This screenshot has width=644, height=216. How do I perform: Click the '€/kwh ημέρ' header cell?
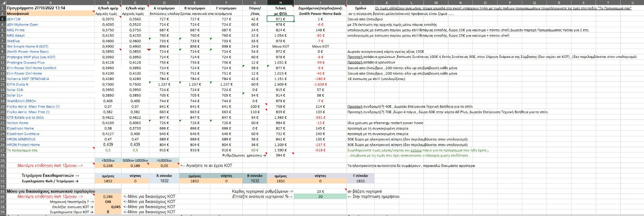pos(108,8)
